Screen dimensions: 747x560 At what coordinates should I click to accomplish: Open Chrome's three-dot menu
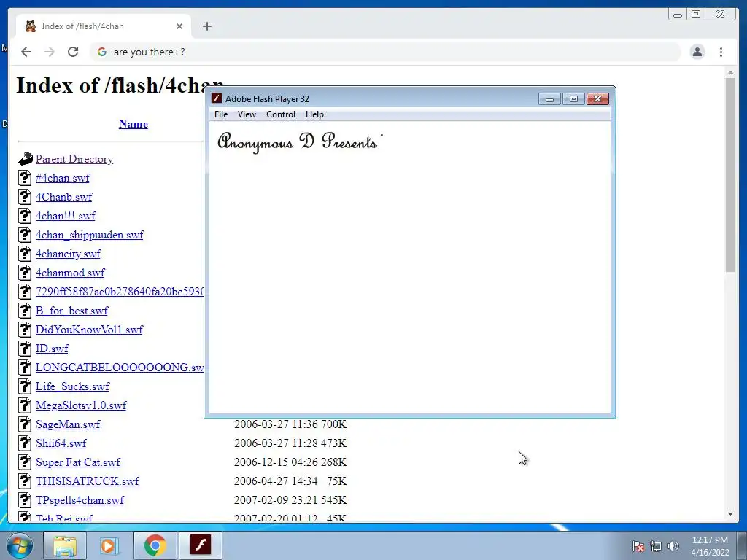(721, 52)
